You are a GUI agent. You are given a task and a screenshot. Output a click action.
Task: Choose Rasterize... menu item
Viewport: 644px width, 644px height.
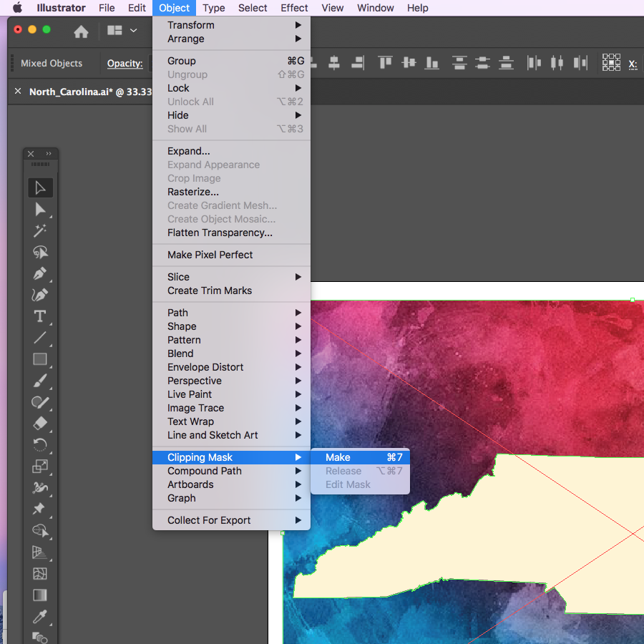(231, 191)
